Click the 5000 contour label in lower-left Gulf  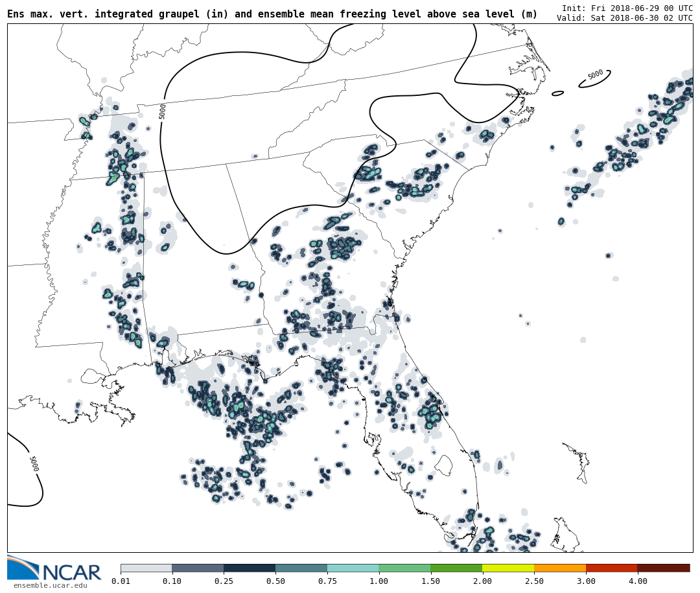pos(34,463)
